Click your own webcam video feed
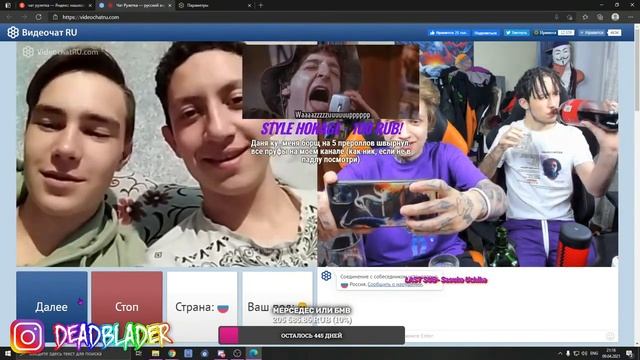The width and height of the screenshot is (640, 360). coord(468,154)
